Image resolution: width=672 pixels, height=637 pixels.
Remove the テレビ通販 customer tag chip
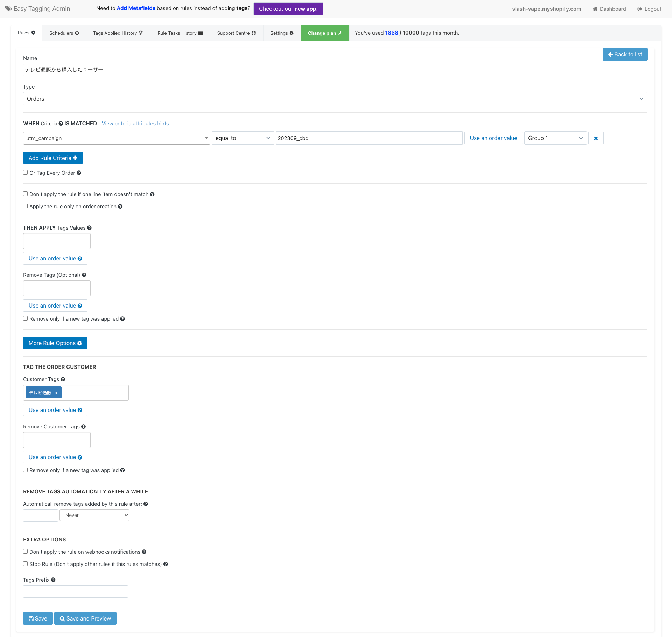pyautogui.click(x=56, y=393)
